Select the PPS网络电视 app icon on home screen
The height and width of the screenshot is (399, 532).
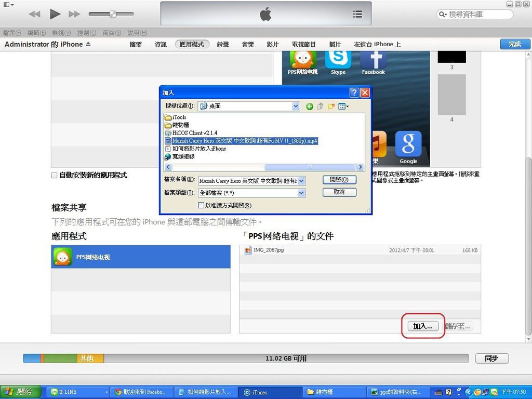point(302,62)
